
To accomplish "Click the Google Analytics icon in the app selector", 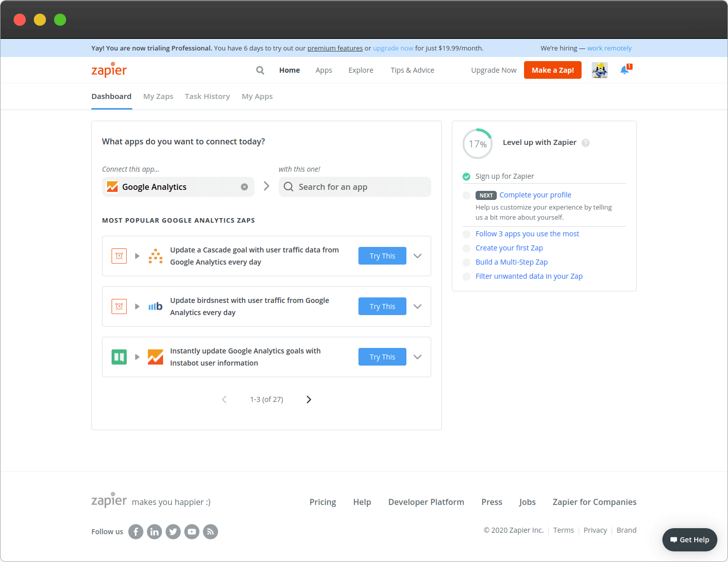I will pyautogui.click(x=112, y=187).
